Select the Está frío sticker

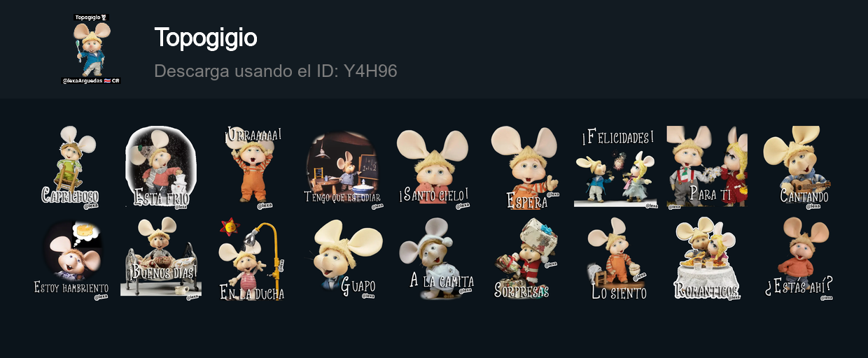pos(161,167)
